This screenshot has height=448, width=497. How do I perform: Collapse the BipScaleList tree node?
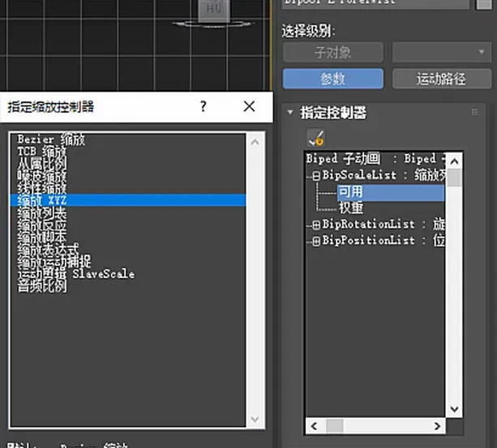[316, 175]
